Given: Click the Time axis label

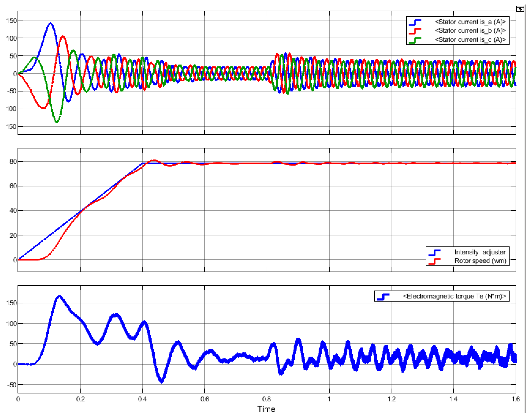Looking at the screenshot, I should click(266, 409).
